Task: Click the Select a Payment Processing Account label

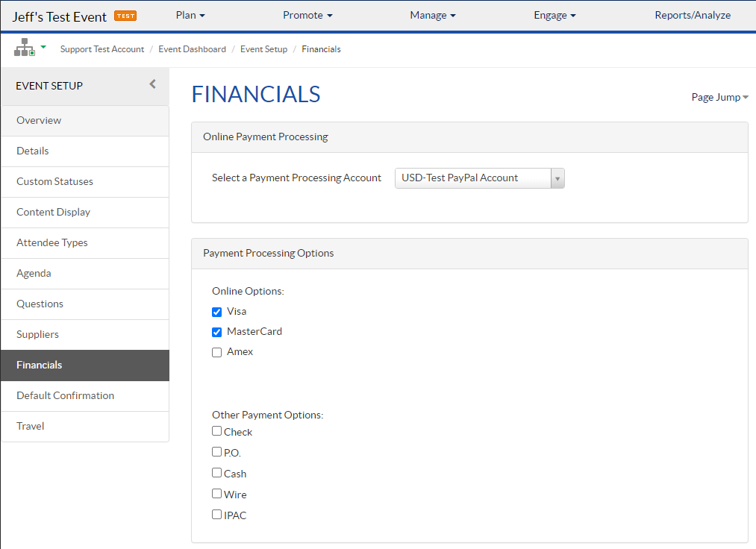Action: tap(296, 178)
